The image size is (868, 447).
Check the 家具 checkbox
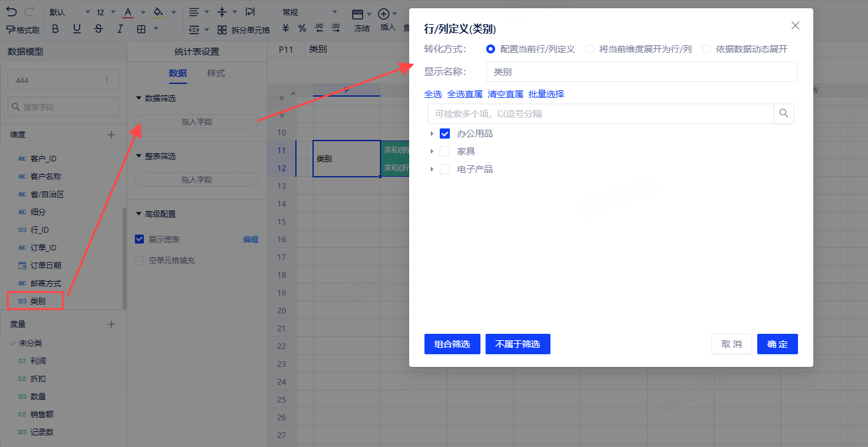coord(445,151)
